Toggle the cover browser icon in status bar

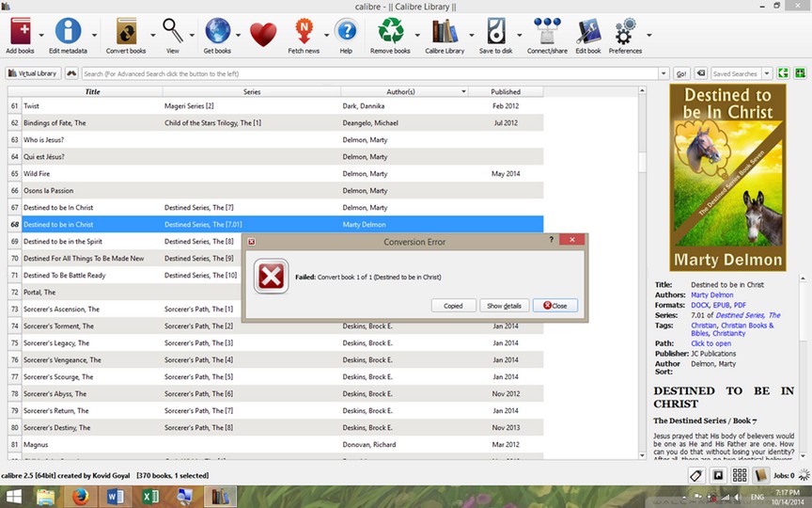tap(718, 475)
